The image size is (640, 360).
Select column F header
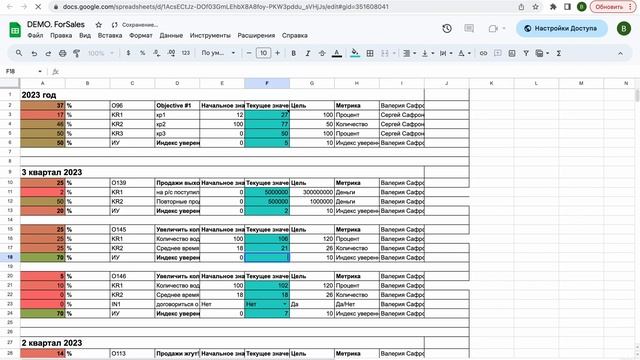(267, 83)
